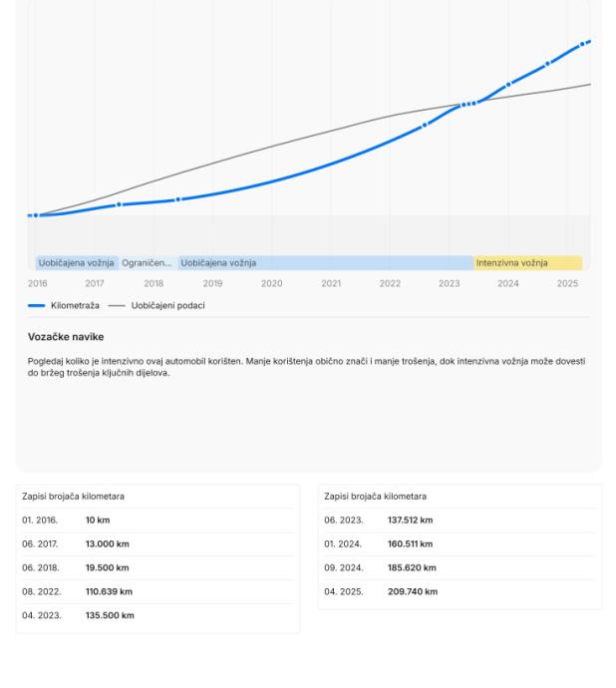Click the gray typical-data trend line in the chart
Image resolution: width=616 pixels, height=688 pixels.
[x=299, y=140]
